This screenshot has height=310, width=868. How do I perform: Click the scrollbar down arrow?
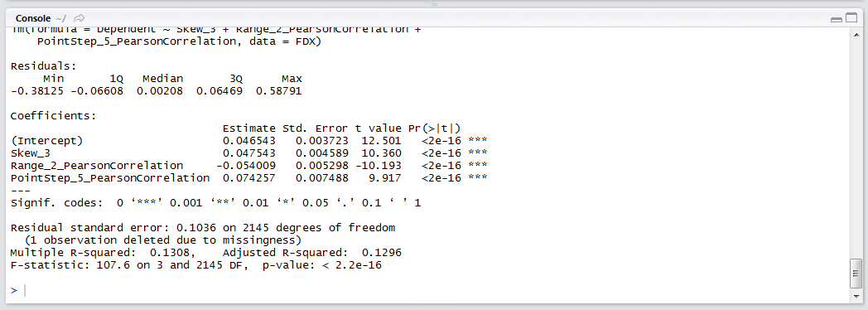click(857, 298)
